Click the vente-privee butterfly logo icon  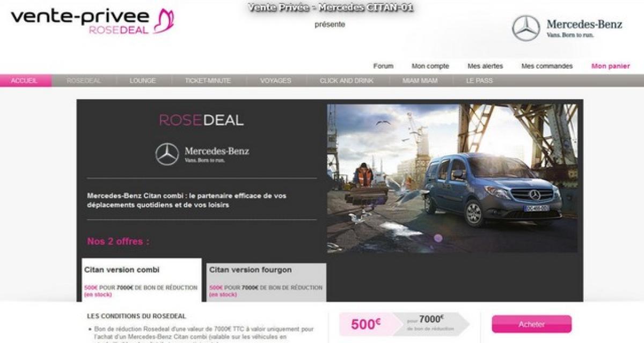[164, 22]
